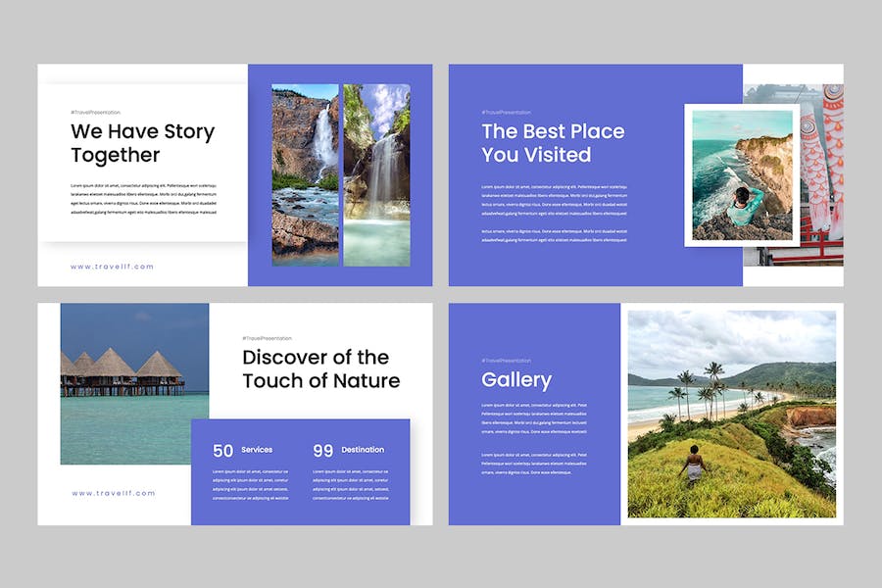The image size is (882, 588).
Task: Select the paragraph under "We Have Story Together"
Action: [x=143, y=199]
